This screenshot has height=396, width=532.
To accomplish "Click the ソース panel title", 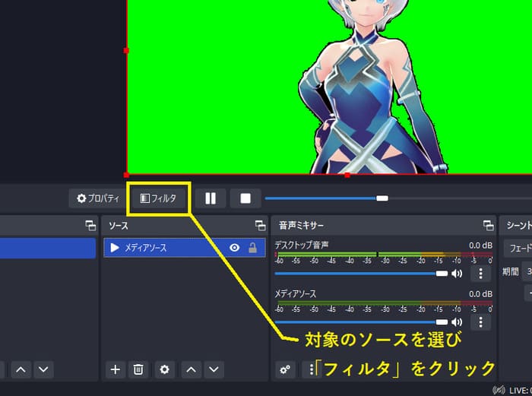I will [x=119, y=225].
